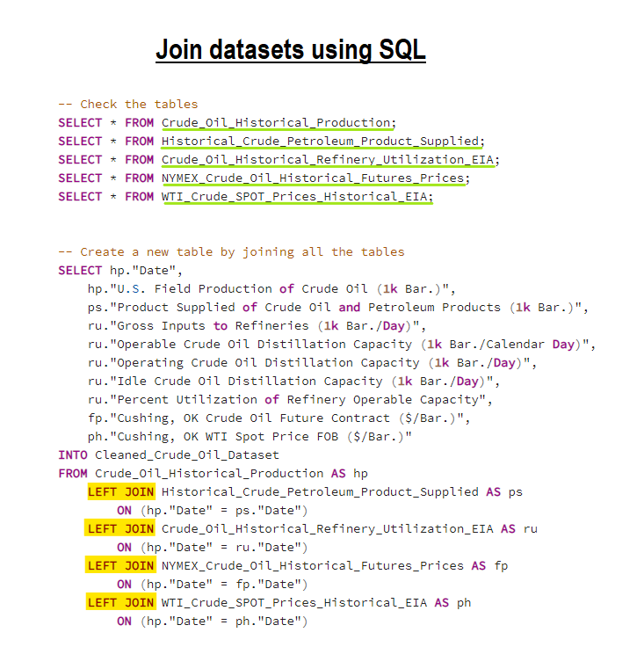This screenshot has width=644, height=647.
Task: Click the 'Join datasets using SQL' title
Action: point(291,50)
